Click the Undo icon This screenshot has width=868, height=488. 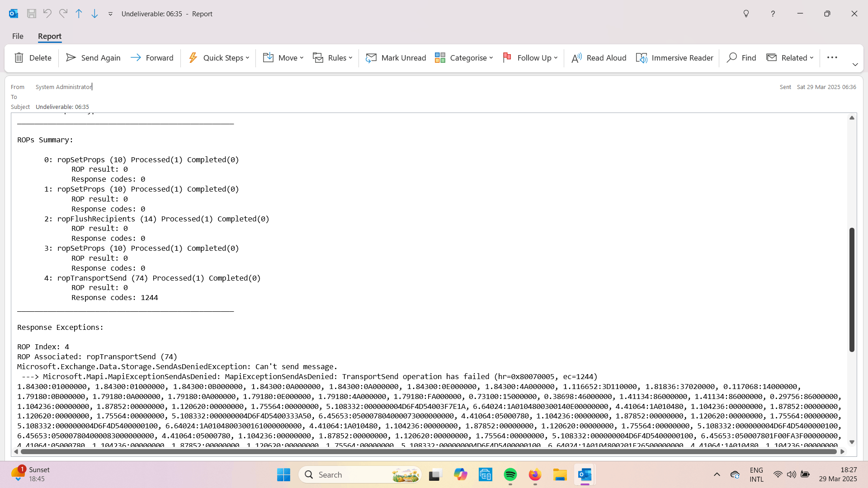[47, 14]
